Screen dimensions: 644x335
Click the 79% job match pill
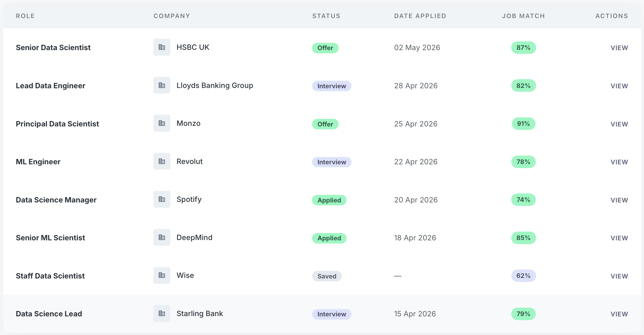(x=524, y=314)
